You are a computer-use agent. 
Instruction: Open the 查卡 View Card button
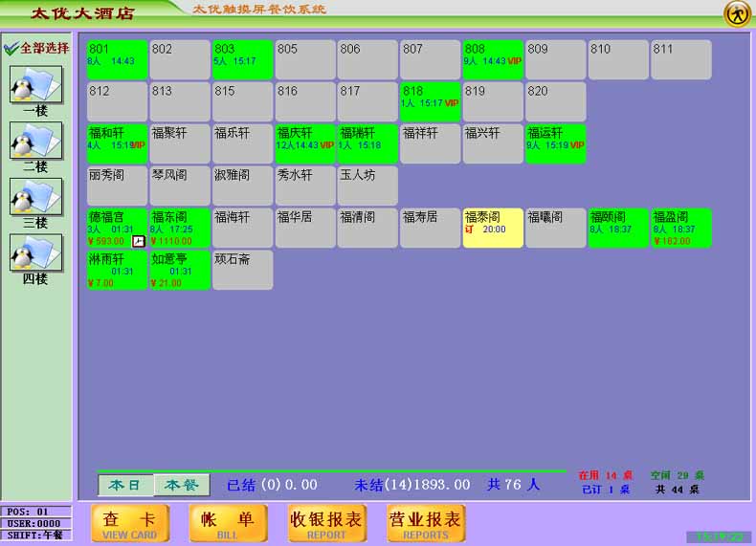130,523
